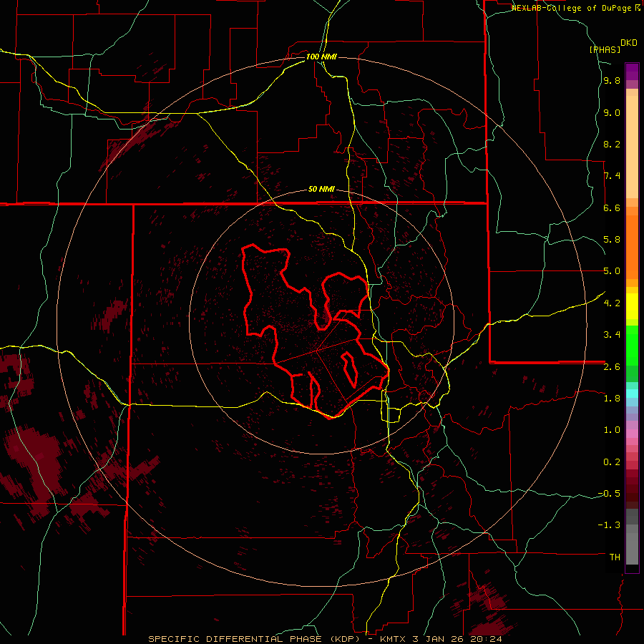Click the -1.3 scale value
Screen dimensions: 644x644
point(609,525)
